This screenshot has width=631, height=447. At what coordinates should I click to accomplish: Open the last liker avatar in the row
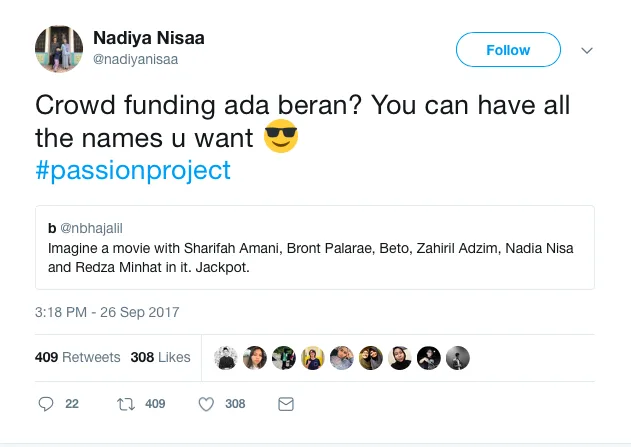point(458,357)
